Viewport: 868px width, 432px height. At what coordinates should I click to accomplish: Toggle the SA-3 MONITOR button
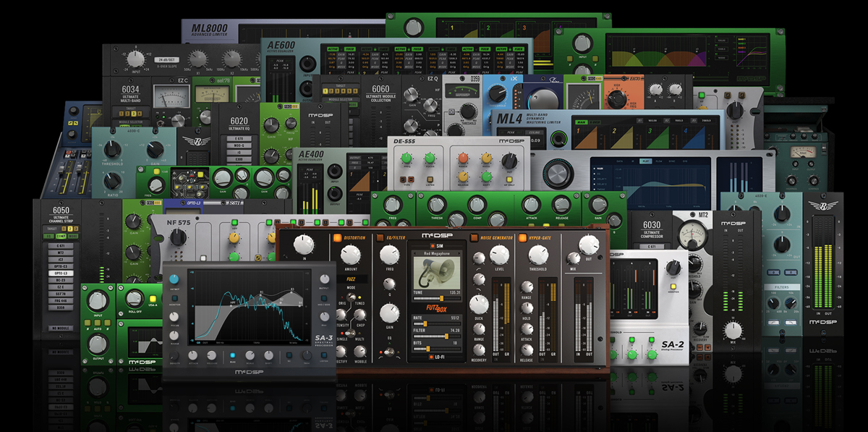click(176, 299)
